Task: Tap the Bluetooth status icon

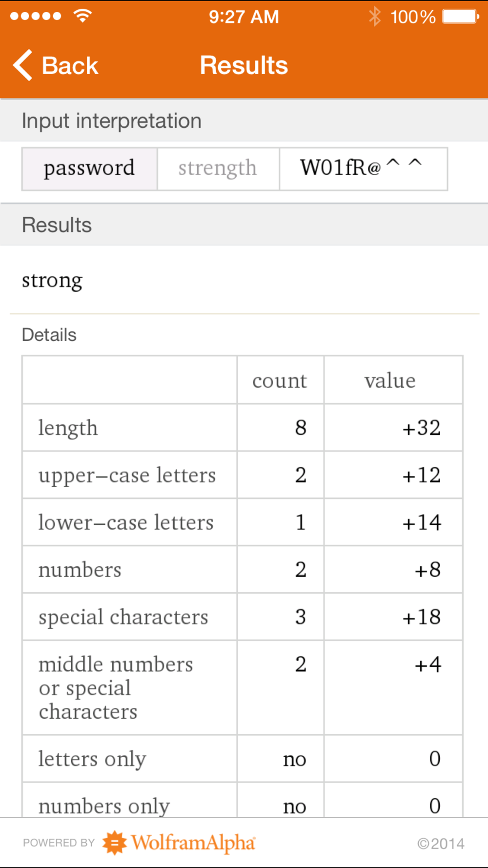Action: click(x=374, y=16)
